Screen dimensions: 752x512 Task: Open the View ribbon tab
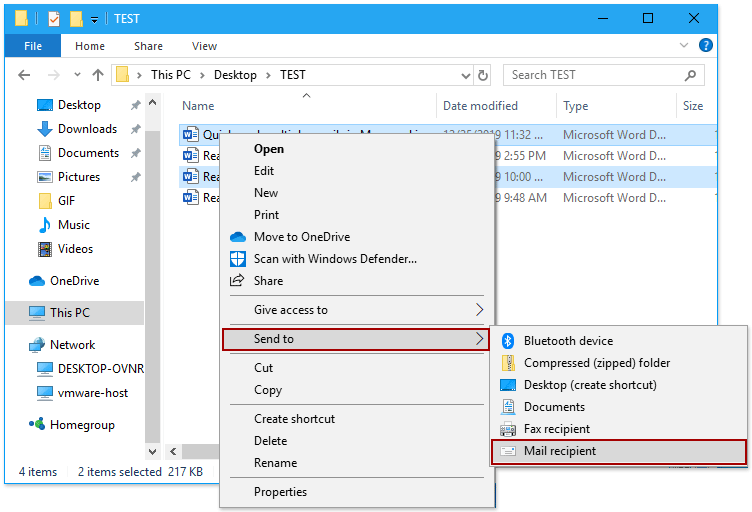point(204,46)
